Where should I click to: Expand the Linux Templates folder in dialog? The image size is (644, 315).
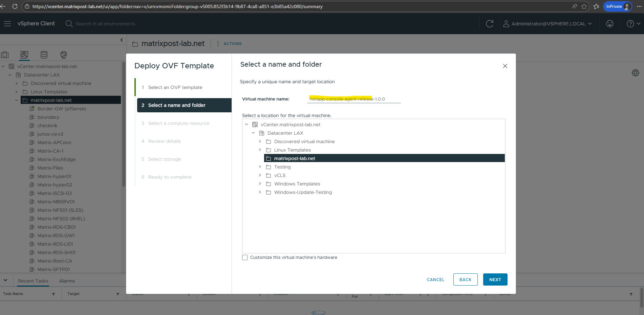point(260,150)
